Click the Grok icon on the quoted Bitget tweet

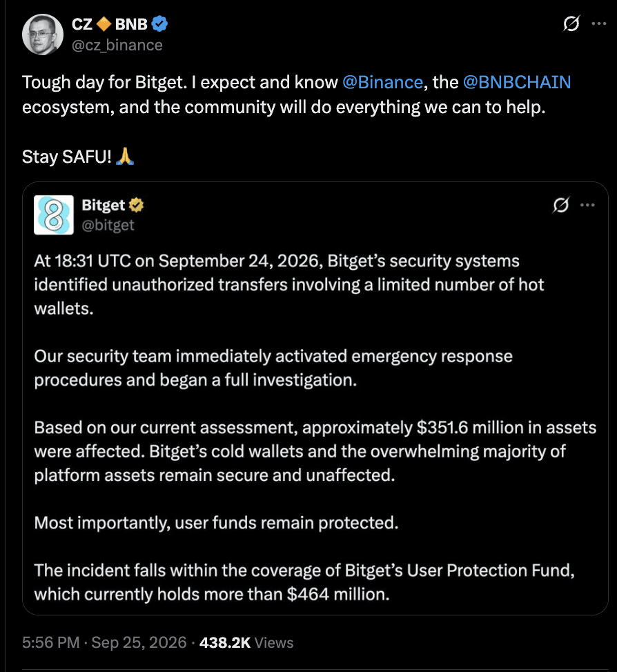pyautogui.click(x=561, y=205)
